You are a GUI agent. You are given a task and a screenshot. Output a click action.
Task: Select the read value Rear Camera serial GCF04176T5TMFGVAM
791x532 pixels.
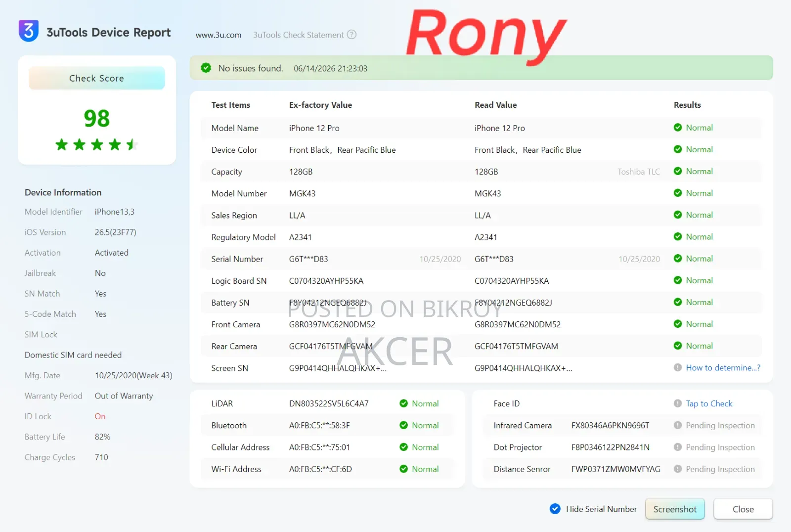(x=516, y=346)
